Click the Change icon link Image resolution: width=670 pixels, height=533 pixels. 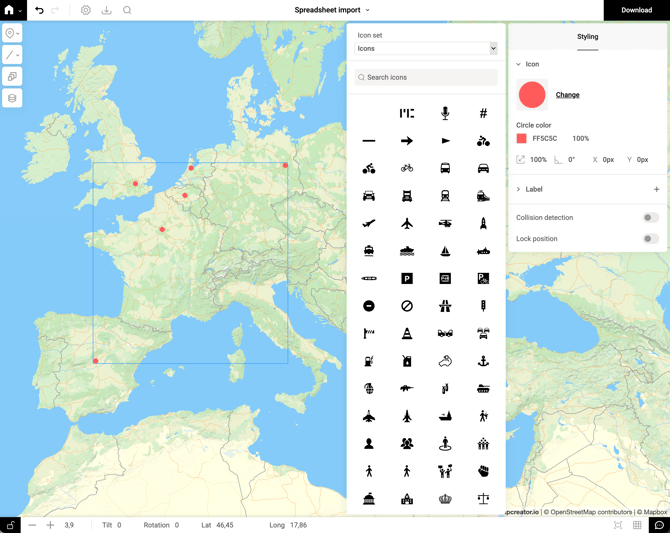click(x=567, y=95)
